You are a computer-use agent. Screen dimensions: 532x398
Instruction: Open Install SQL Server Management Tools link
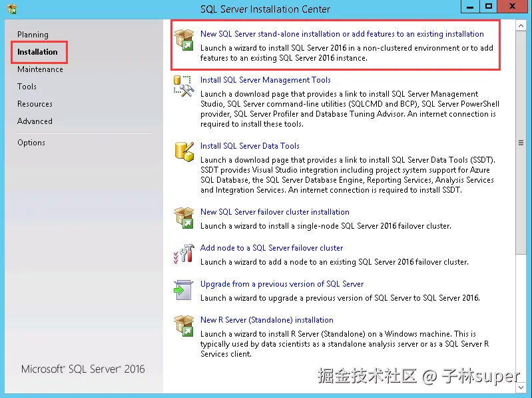click(265, 80)
